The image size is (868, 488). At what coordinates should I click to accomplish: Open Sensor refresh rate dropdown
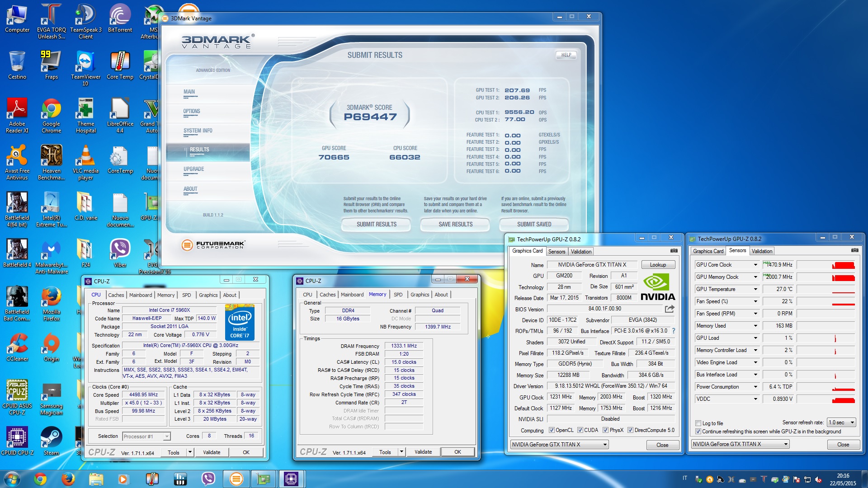841,422
